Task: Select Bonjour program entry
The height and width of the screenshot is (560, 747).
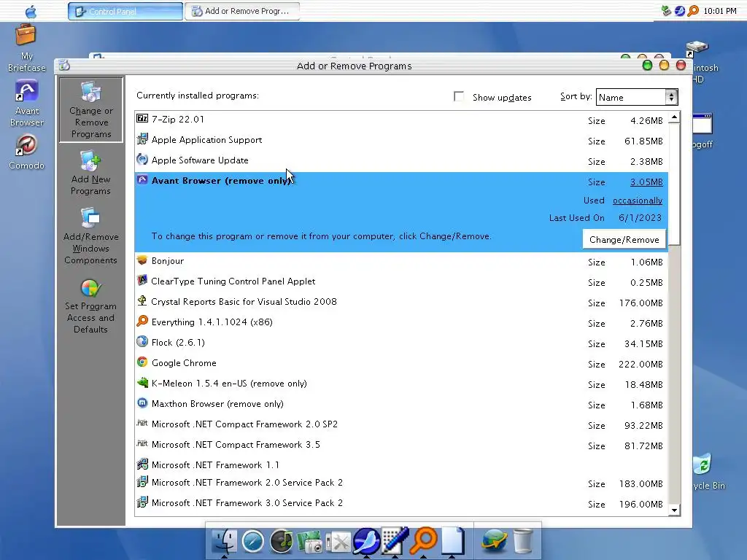Action: coord(401,262)
